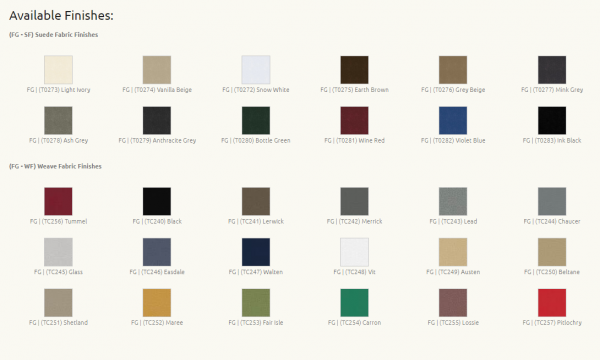Select the Earth Brown color square

354,70
